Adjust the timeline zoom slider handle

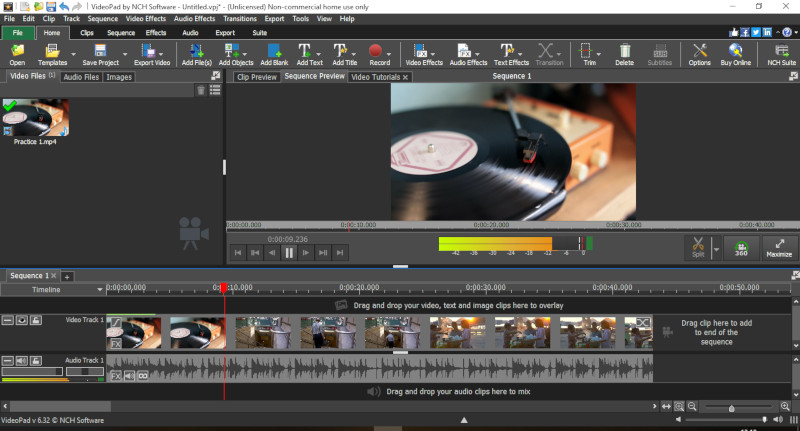(732, 408)
